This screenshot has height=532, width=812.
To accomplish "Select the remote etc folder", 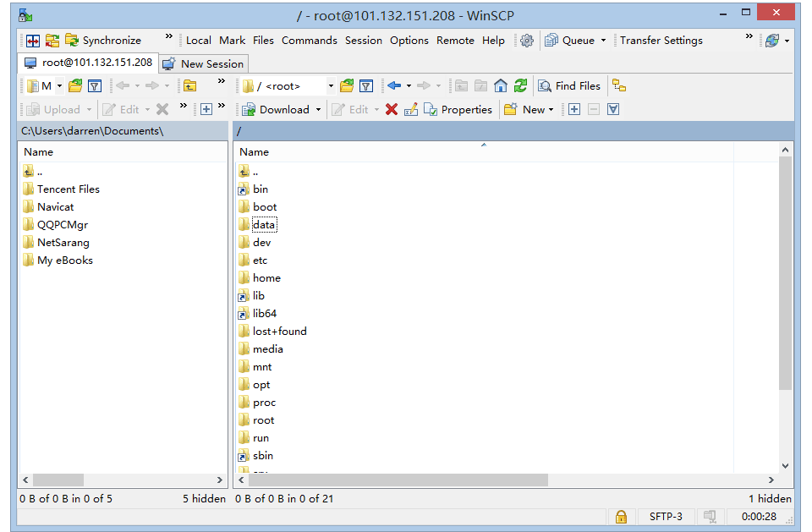I will (260, 260).
